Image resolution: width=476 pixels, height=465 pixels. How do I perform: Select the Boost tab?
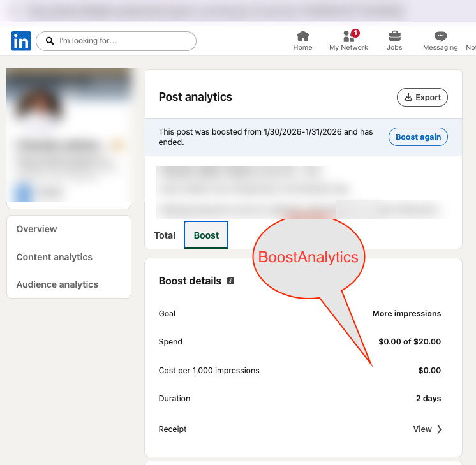(206, 235)
